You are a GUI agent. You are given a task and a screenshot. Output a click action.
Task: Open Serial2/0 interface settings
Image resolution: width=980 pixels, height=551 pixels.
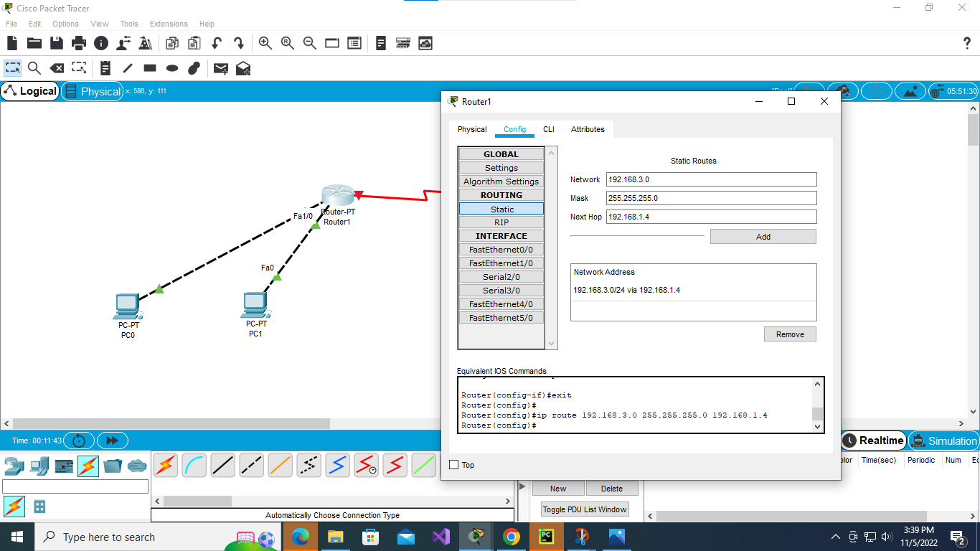coord(501,277)
